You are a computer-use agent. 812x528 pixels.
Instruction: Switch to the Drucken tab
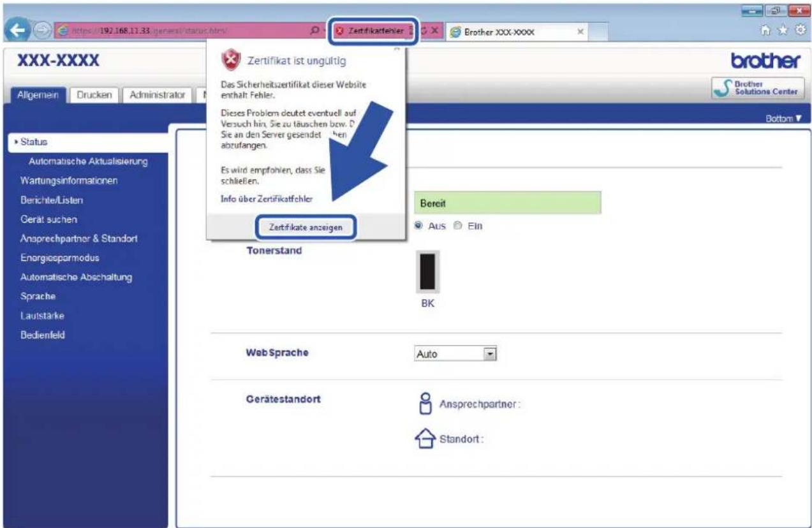coord(94,94)
